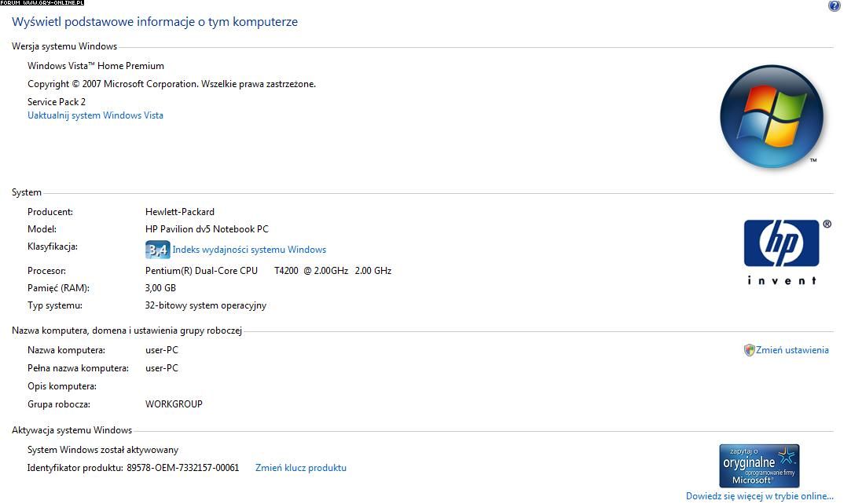Viewport: 851px width, 504px height.
Task: Click the Windows Vista logo orb
Action: (x=772, y=116)
